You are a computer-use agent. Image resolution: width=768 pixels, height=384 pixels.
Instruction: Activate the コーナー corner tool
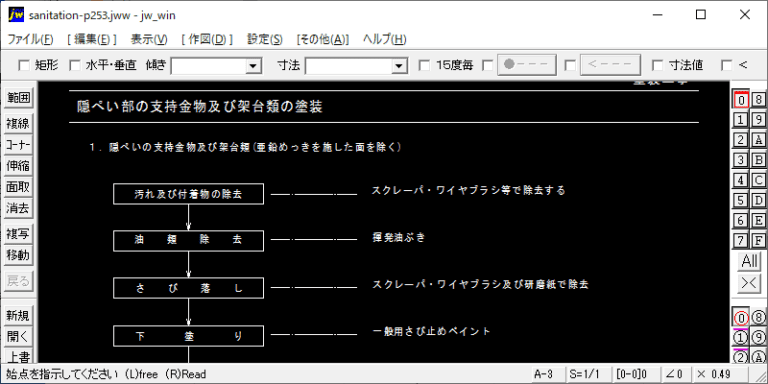[18, 145]
